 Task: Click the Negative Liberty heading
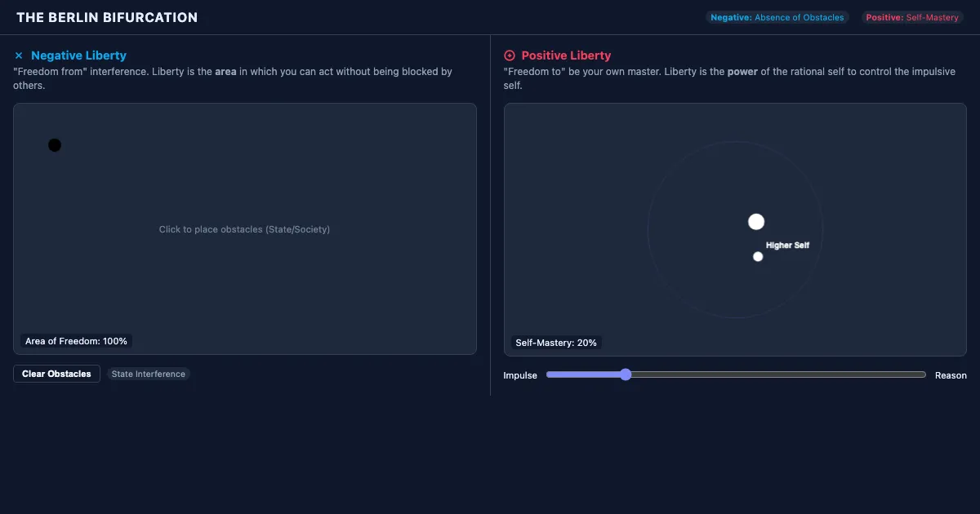pos(78,55)
